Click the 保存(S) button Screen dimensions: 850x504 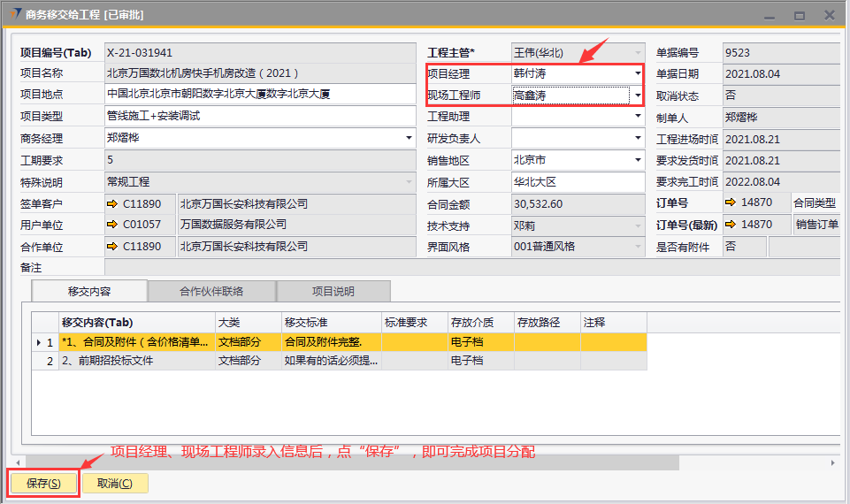[43, 484]
